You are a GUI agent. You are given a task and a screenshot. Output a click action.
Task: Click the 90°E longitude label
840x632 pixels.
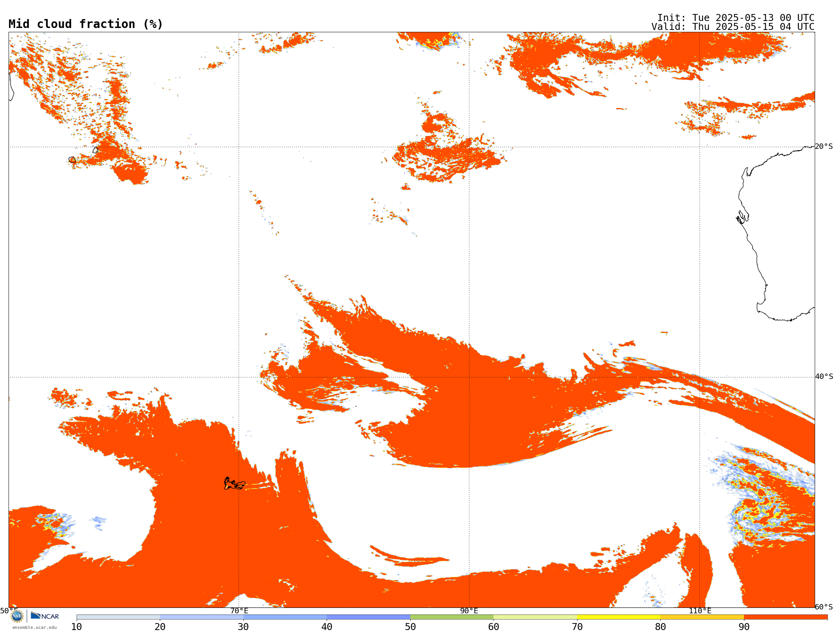click(469, 611)
